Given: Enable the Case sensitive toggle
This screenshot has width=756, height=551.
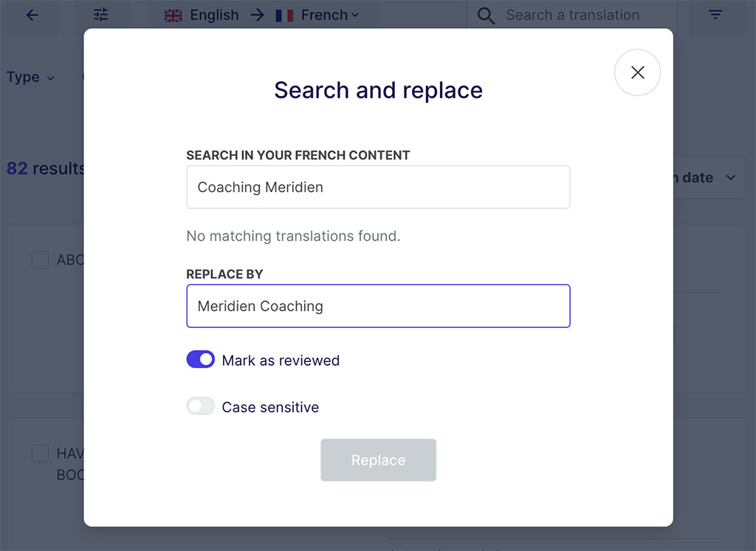Looking at the screenshot, I should click(200, 406).
